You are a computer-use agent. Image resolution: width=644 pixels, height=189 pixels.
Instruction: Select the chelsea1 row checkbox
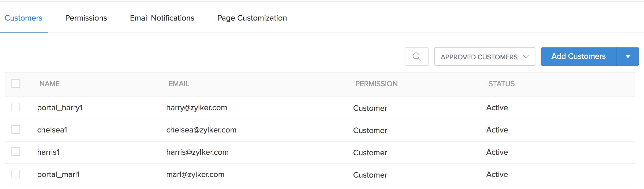coord(16,130)
